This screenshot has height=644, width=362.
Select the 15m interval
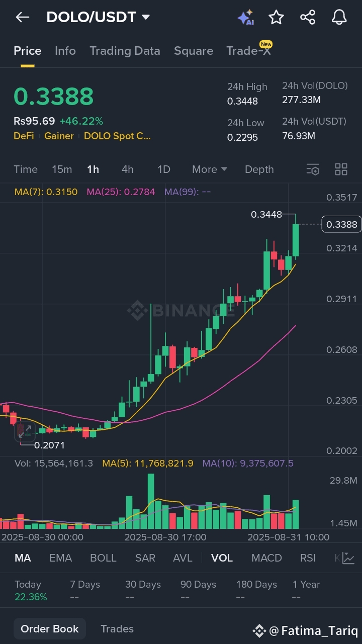coord(62,169)
